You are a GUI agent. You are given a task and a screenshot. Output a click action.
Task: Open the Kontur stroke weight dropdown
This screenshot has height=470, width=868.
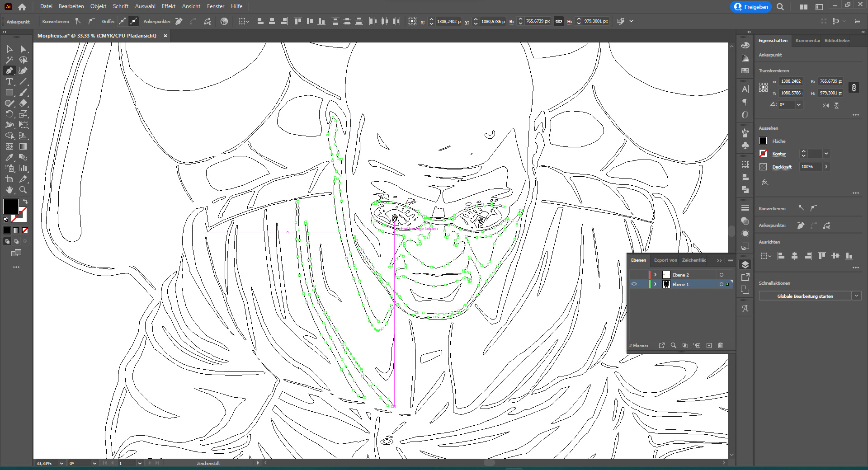click(826, 154)
